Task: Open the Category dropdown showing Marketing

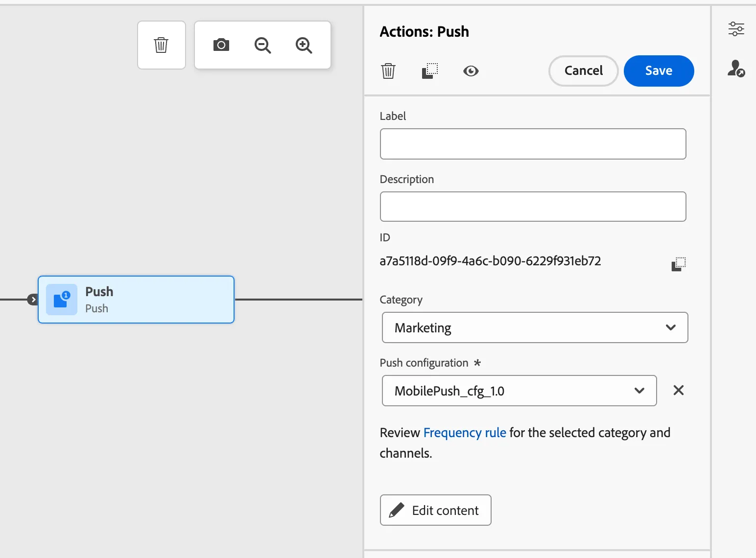Action: coord(535,327)
